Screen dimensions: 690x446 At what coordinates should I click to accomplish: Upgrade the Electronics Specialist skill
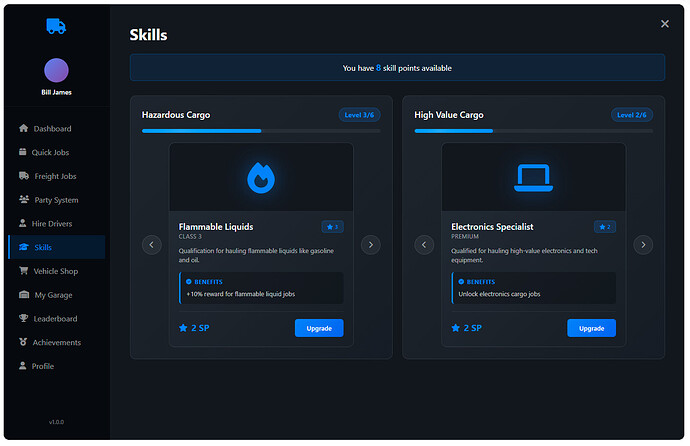click(591, 328)
